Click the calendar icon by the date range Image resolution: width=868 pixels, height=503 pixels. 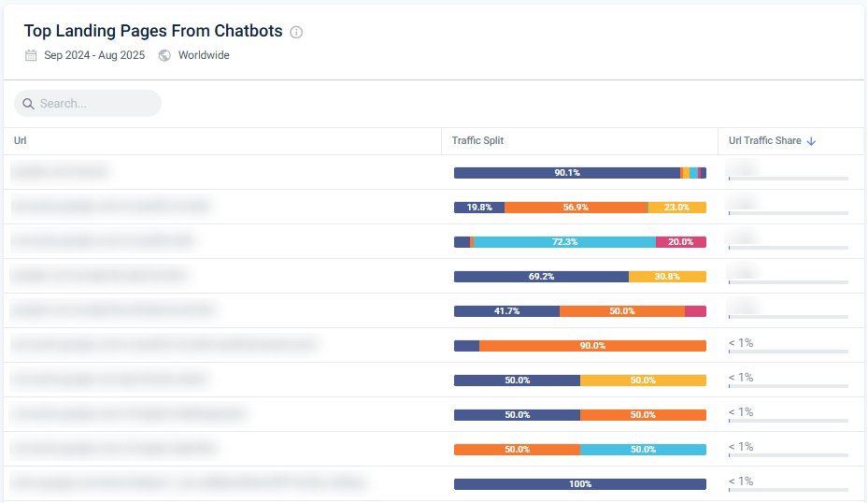31,55
